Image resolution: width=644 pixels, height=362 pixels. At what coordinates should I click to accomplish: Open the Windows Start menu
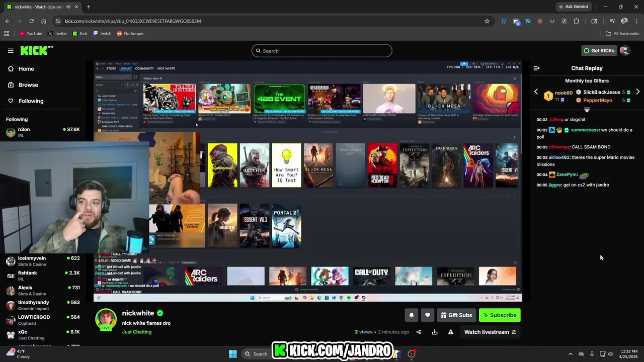[233, 354]
